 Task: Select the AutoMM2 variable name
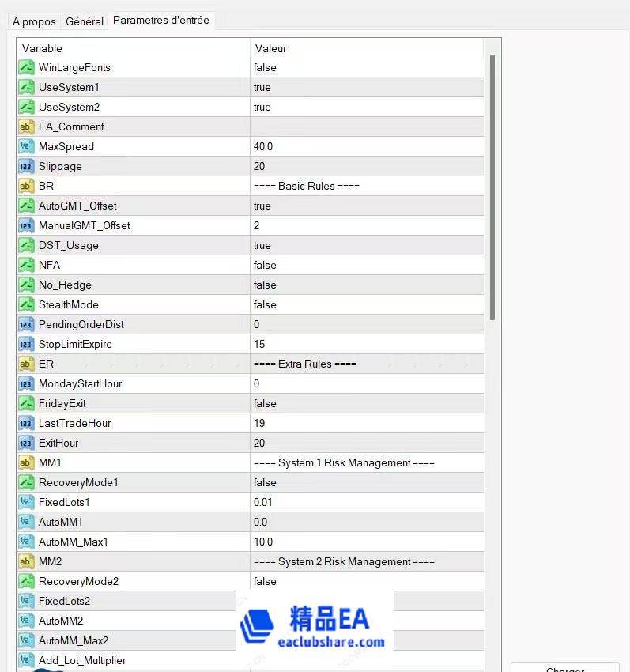coord(61,621)
